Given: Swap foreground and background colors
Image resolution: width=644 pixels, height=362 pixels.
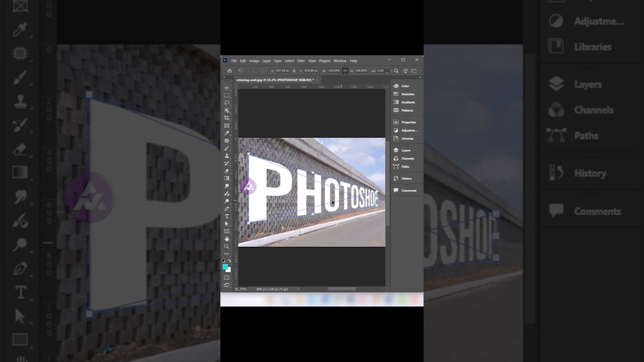Looking at the screenshot, I should pos(229,260).
